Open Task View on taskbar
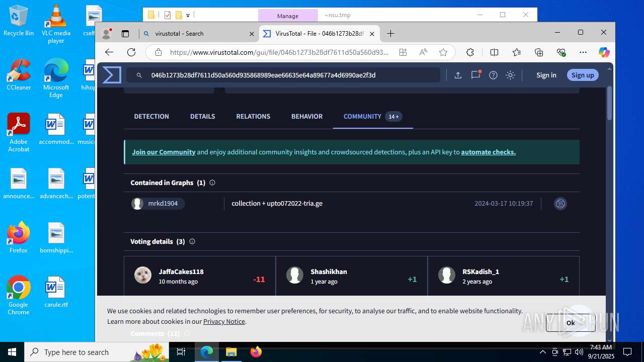The image size is (644, 362). (x=181, y=352)
